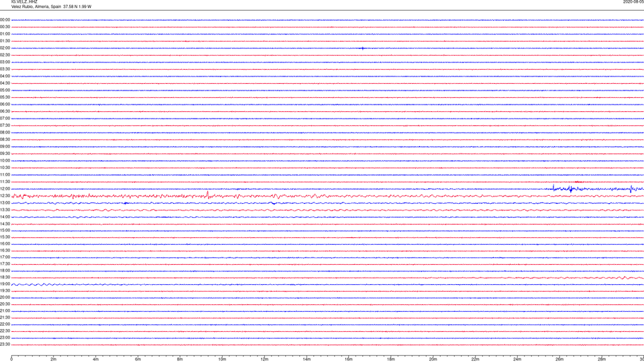Click the small blue spike on the 02:00 trace
This screenshot has height=362, width=644.
[x=362, y=48]
